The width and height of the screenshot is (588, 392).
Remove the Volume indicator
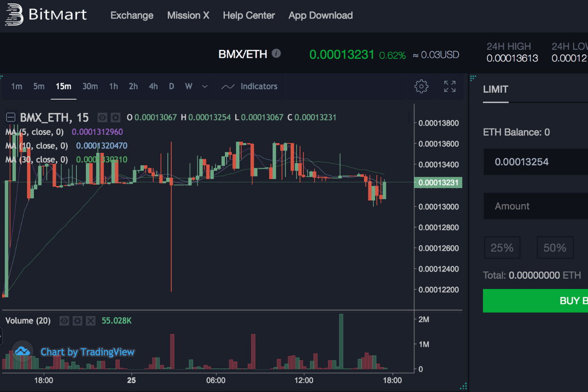pos(91,321)
